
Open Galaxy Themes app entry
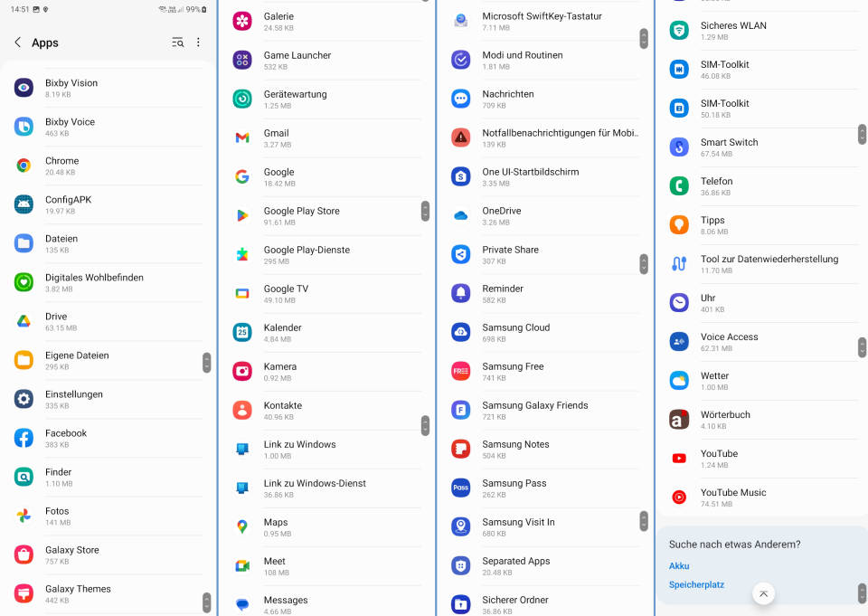point(108,593)
